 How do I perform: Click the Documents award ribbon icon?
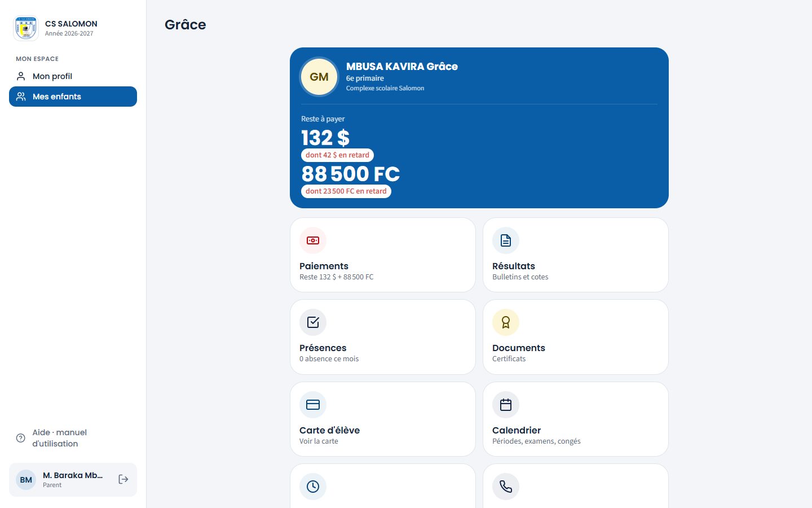pos(506,322)
